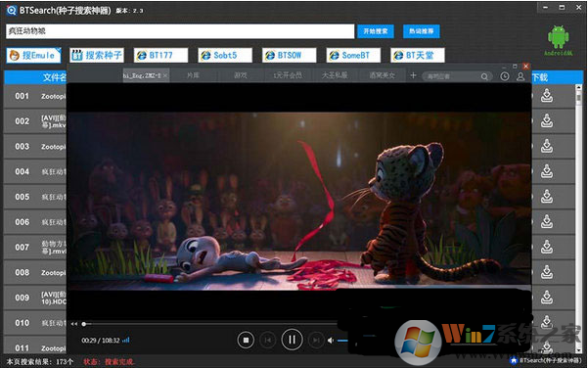Select the 搜Emule source tab
The width and height of the screenshot is (588, 368).
(33, 55)
